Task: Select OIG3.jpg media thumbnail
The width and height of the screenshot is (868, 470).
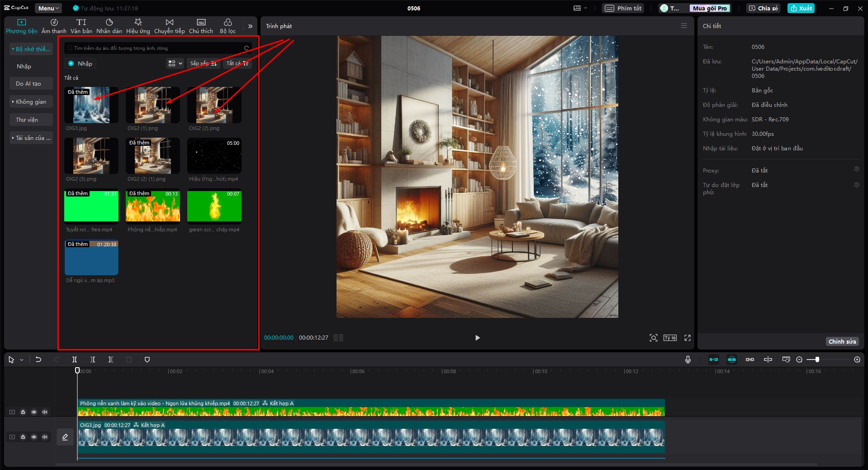Action: click(x=91, y=105)
